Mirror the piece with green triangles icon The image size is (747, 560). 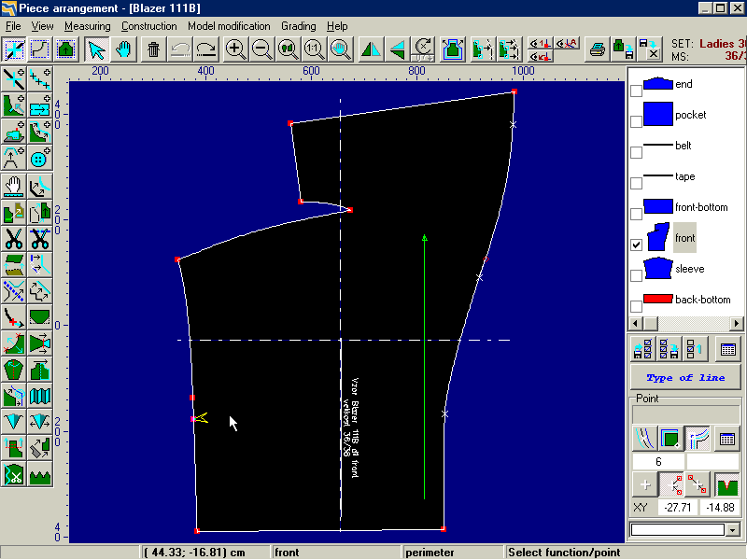tap(371, 49)
